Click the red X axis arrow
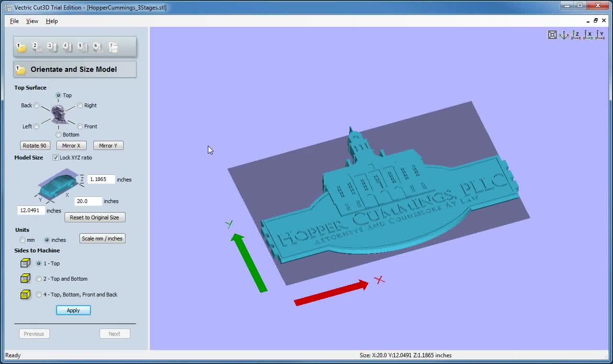Screen dimensions: 613x364 coord(331,293)
